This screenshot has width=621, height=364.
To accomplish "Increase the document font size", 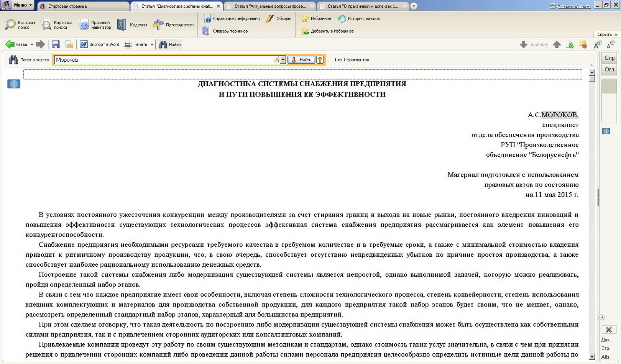I will tap(597, 44).
